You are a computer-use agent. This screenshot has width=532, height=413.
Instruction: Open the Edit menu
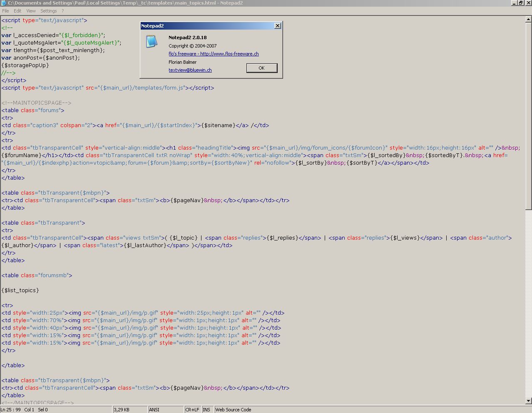[x=17, y=11]
